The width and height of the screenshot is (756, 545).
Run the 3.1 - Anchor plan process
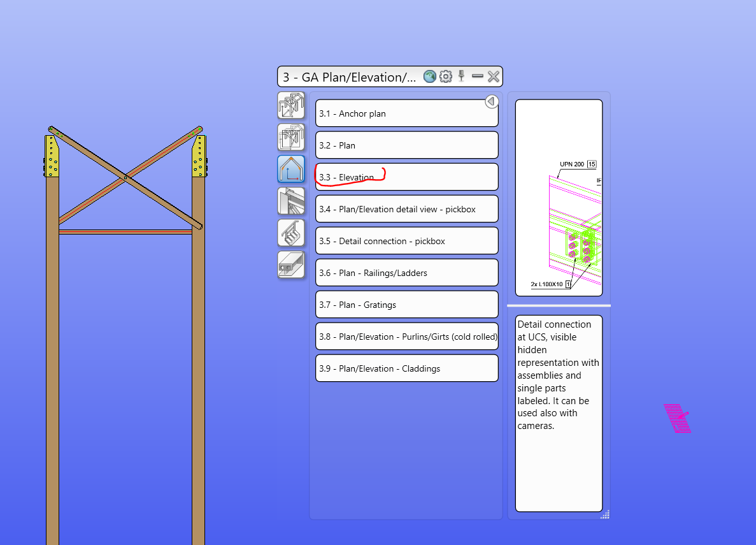click(406, 113)
